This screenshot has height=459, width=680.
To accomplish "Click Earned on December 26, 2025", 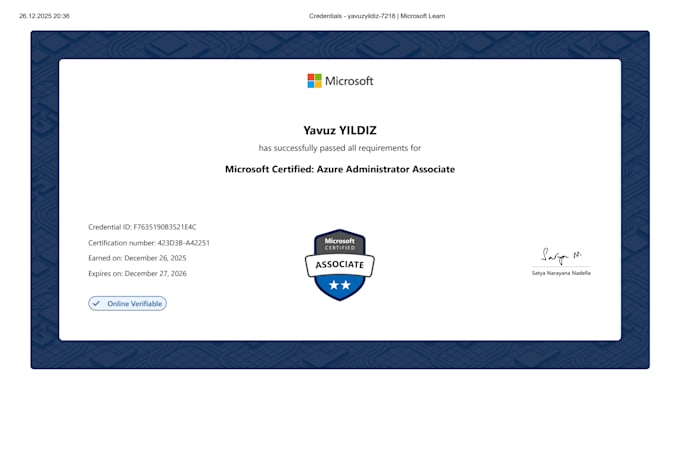I will [137, 258].
